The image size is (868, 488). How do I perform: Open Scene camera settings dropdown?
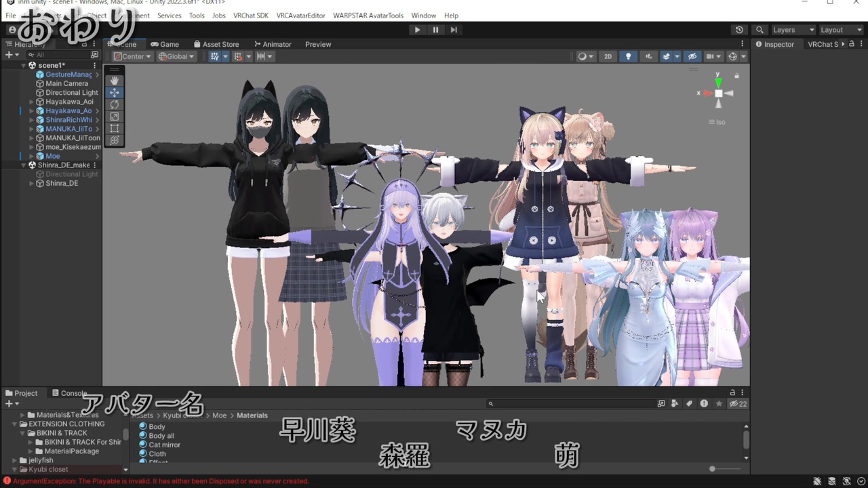[713, 56]
